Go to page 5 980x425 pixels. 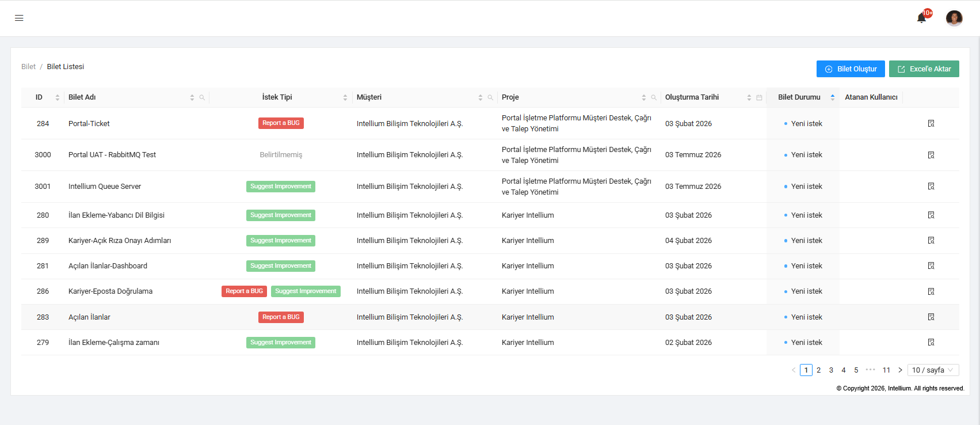(856, 370)
